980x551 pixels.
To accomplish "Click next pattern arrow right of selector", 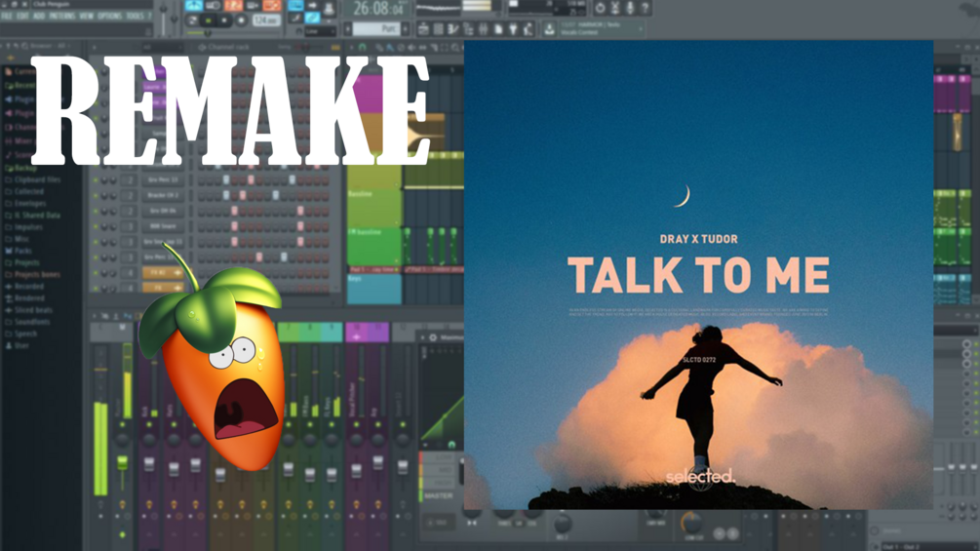I will point(406,29).
